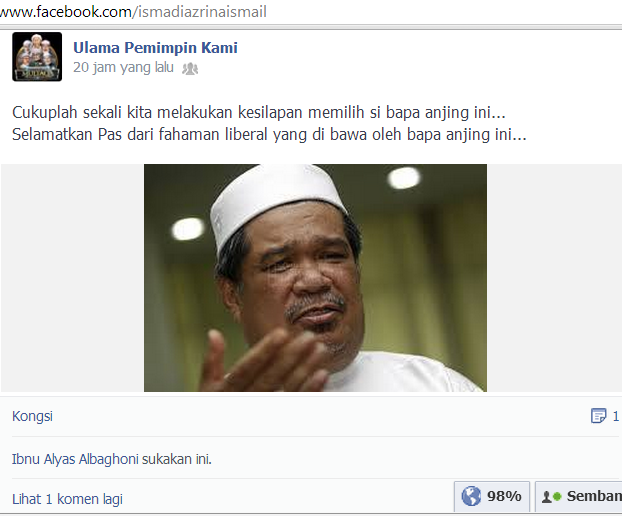Open the Sembang chat tab

point(578,497)
